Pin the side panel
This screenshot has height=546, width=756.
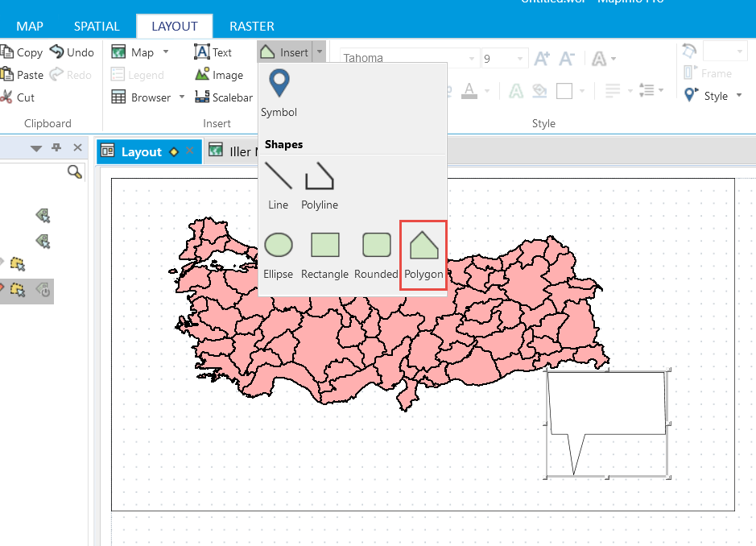point(56,147)
